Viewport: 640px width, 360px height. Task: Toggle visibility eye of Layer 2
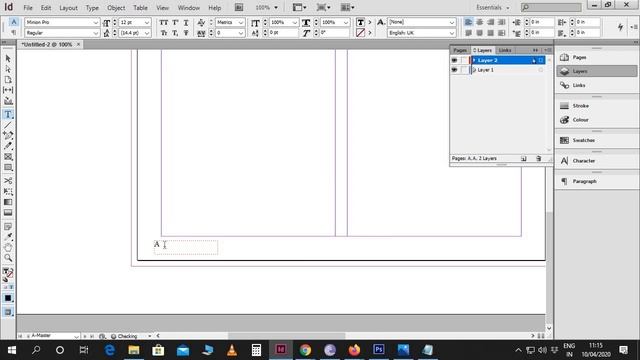[x=454, y=60]
